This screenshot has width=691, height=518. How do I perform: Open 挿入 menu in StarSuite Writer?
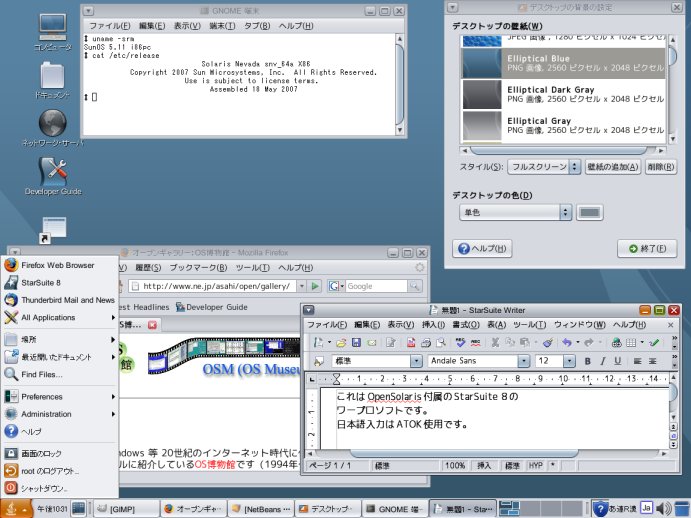[433, 325]
